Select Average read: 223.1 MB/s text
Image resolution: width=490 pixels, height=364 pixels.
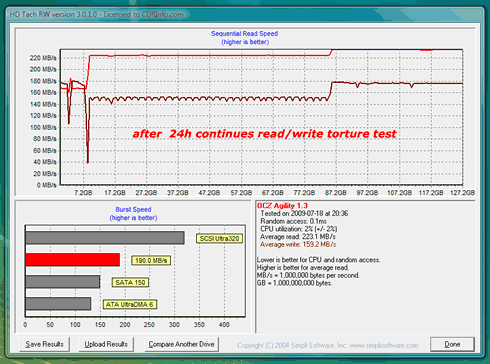[298, 237]
